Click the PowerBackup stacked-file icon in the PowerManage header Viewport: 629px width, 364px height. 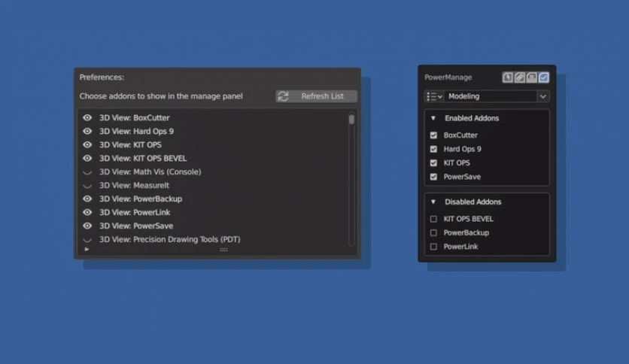tap(531, 77)
